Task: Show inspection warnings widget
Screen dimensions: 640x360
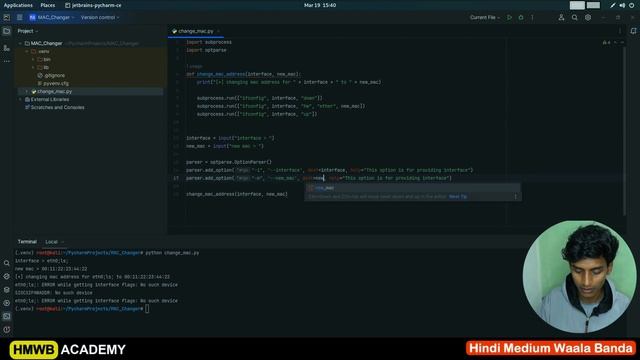Action: tap(607, 42)
